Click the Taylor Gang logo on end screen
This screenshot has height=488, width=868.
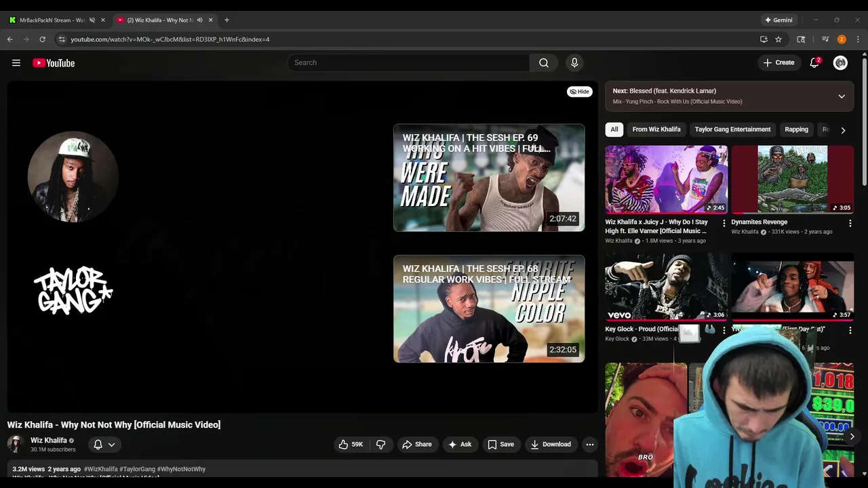click(73, 290)
